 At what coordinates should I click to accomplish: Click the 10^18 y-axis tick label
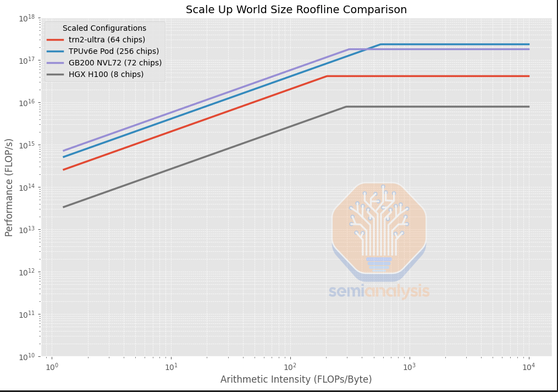click(x=27, y=18)
